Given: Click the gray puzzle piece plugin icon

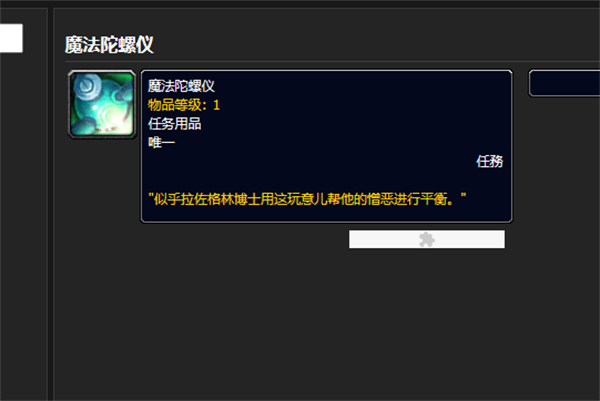Looking at the screenshot, I should point(427,240).
